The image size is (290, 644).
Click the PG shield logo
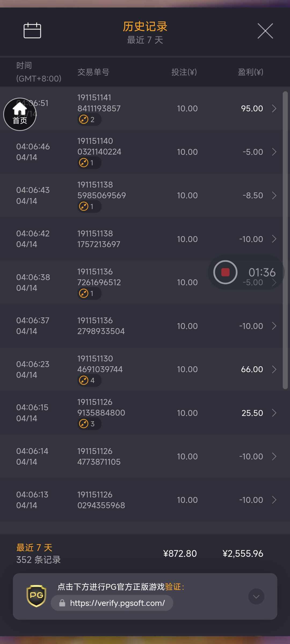click(x=36, y=596)
